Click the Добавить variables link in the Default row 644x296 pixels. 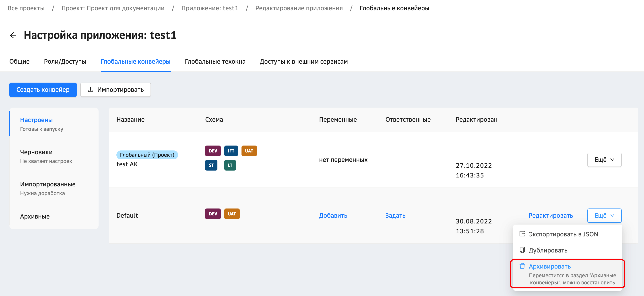(333, 215)
